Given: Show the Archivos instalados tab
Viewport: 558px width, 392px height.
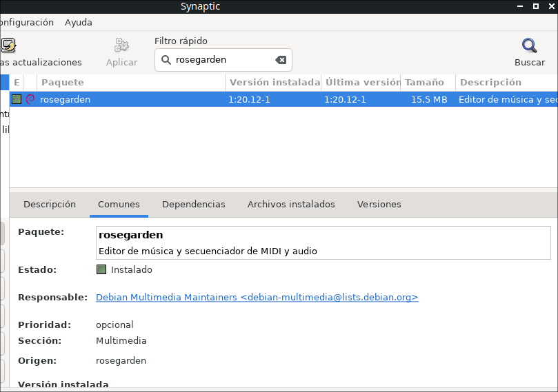Looking at the screenshot, I should pyautogui.click(x=291, y=205).
